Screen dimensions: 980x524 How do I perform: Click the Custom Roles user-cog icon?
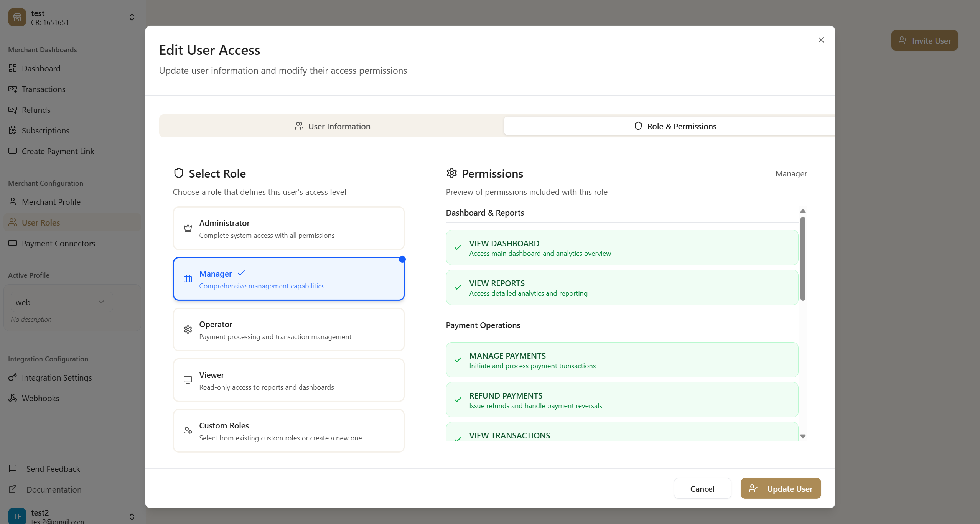pyautogui.click(x=188, y=431)
